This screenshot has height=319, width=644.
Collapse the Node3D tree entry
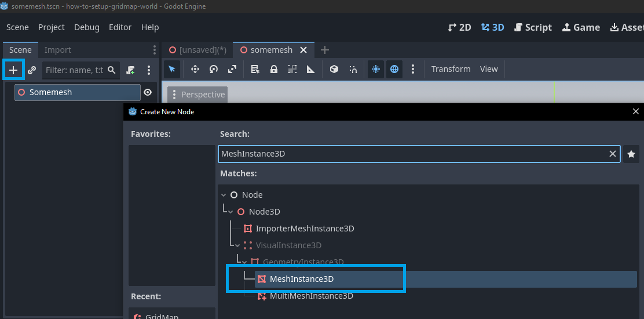(x=230, y=212)
